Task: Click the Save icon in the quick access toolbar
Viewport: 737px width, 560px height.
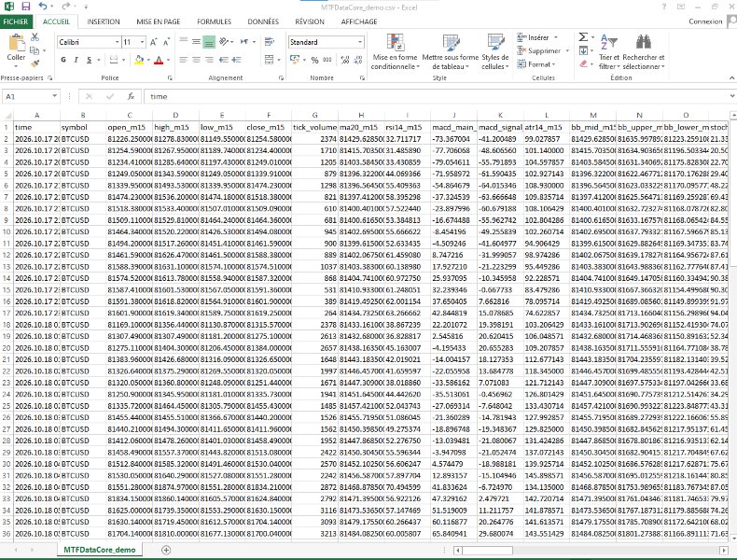Action: coord(25,7)
